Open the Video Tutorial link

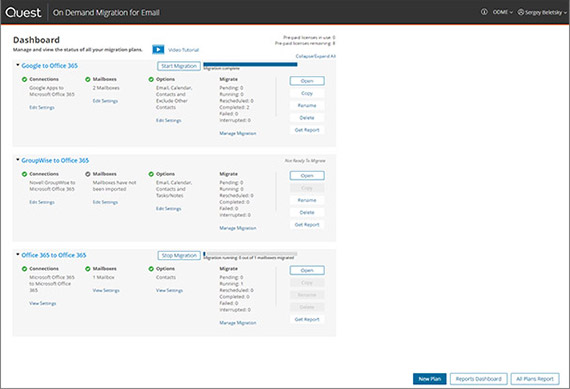point(184,50)
